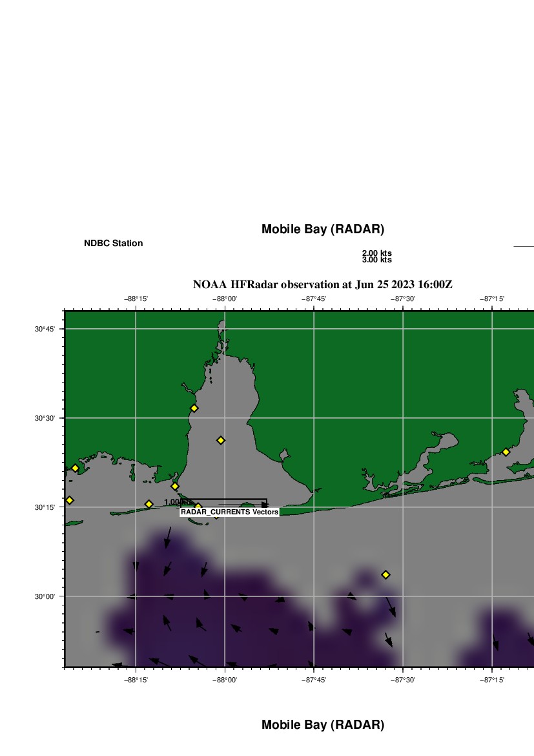This screenshot has height=756, width=534.
Task: Click the NOAA HFRadar observation timestamp title
Action: 322,284
